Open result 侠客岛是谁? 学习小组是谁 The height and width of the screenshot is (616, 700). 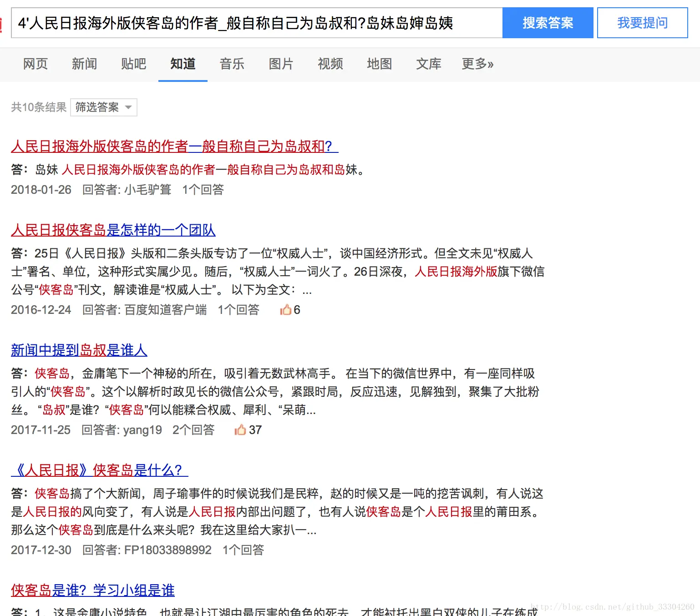pos(93,590)
